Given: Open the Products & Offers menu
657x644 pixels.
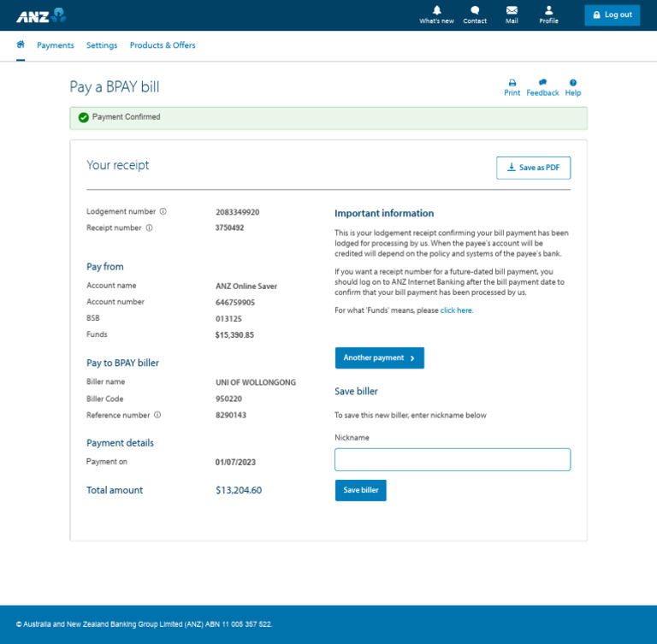Looking at the screenshot, I should click(x=163, y=45).
